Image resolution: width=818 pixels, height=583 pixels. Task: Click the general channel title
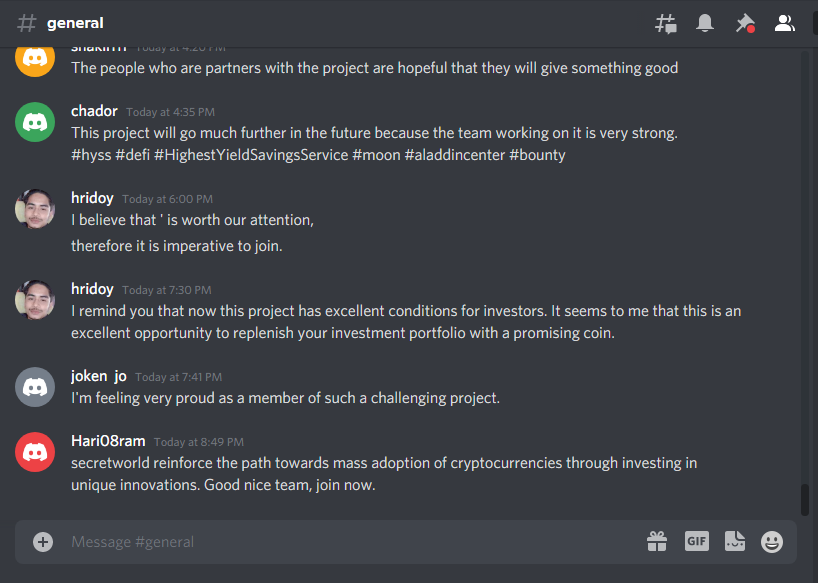75,23
